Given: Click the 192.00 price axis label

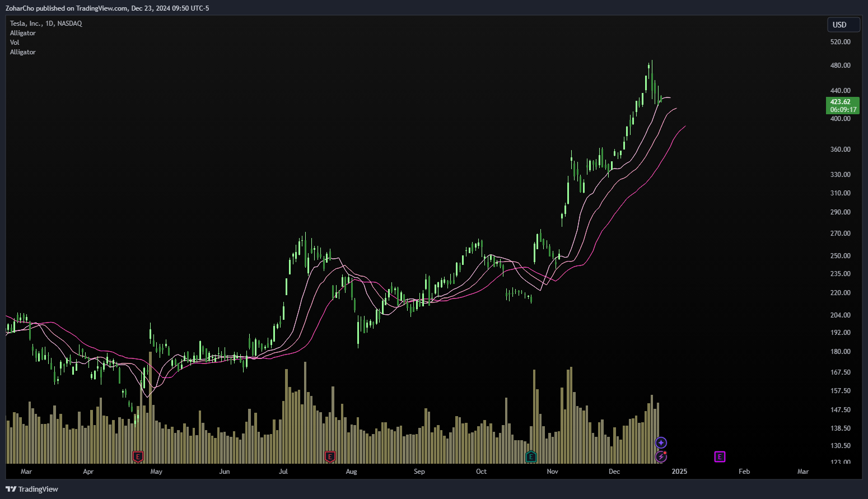Looking at the screenshot, I should (840, 333).
